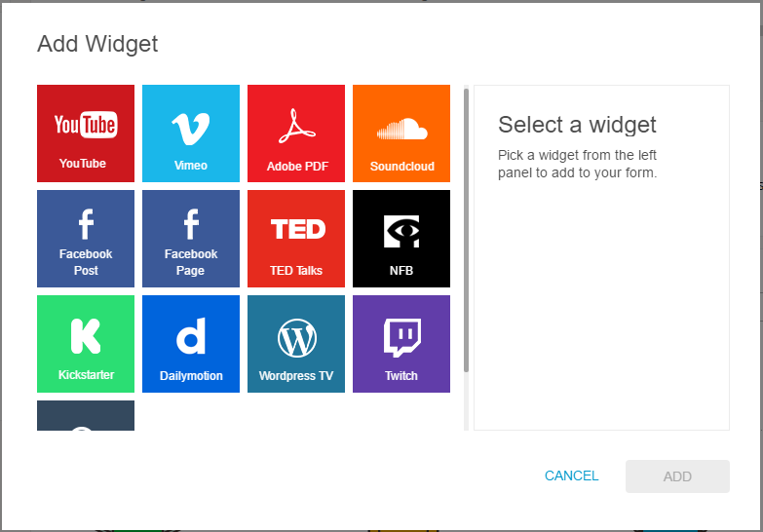Click the CANCEL link
Image resolution: width=763 pixels, height=532 pixels.
pyautogui.click(x=571, y=475)
